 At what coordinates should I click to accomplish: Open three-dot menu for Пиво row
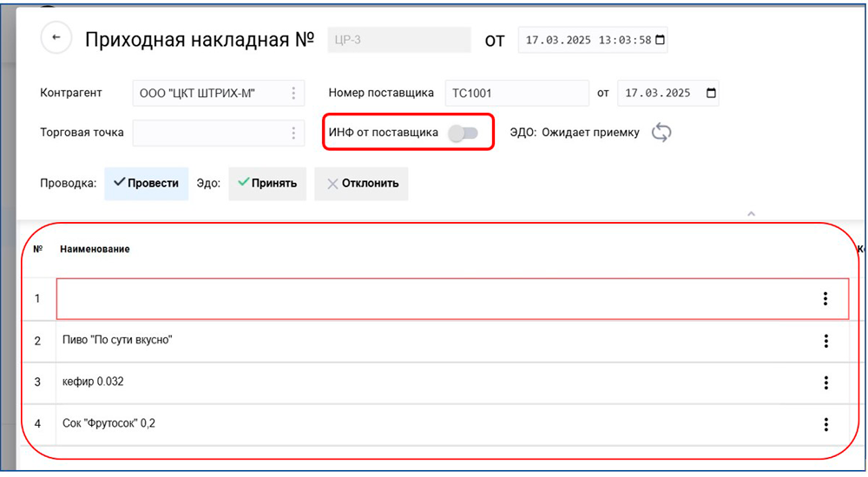click(x=825, y=341)
